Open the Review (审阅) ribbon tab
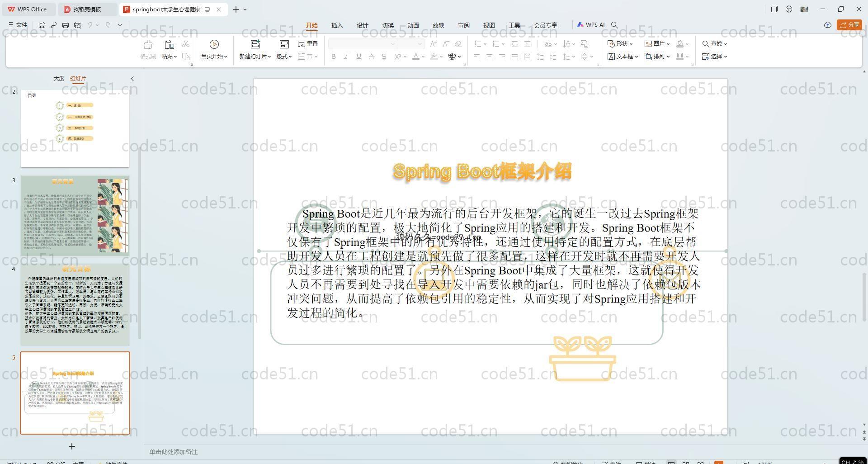Viewport: 868px width, 464px height. [464, 25]
